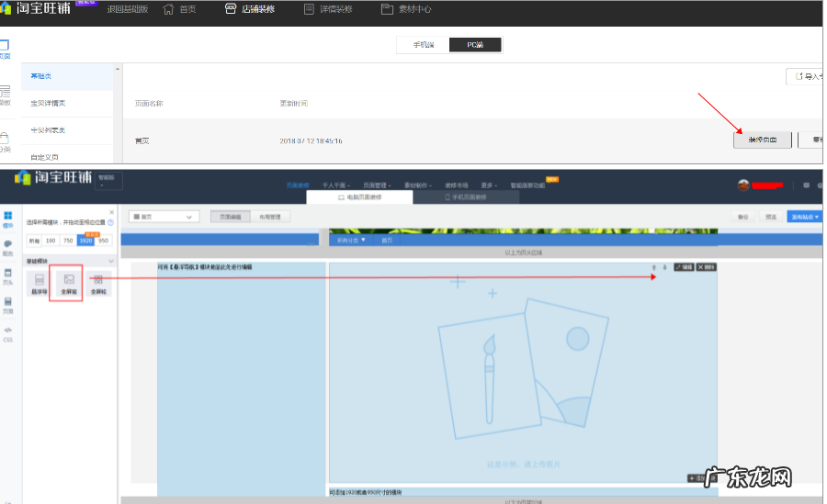The width and height of the screenshot is (827, 504).
Task: Click the 装修页面 button for 首页
Action: [x=762, y=140]
